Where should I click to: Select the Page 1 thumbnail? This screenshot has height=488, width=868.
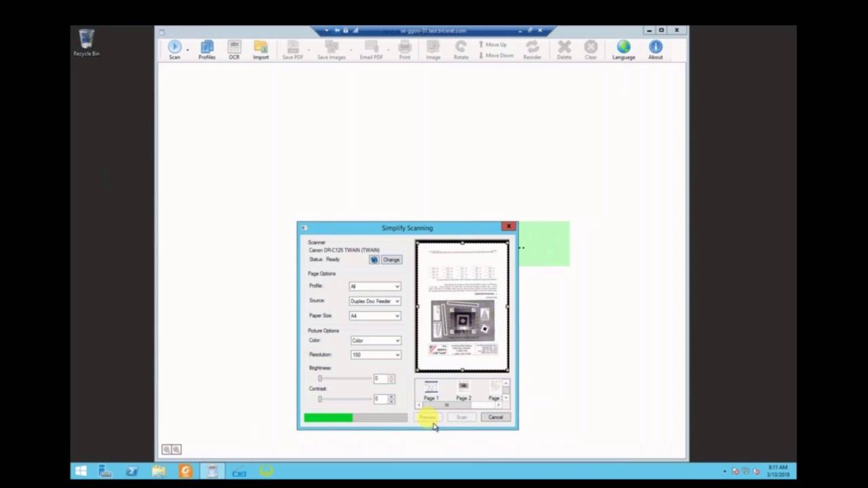[x=431, y=390]
